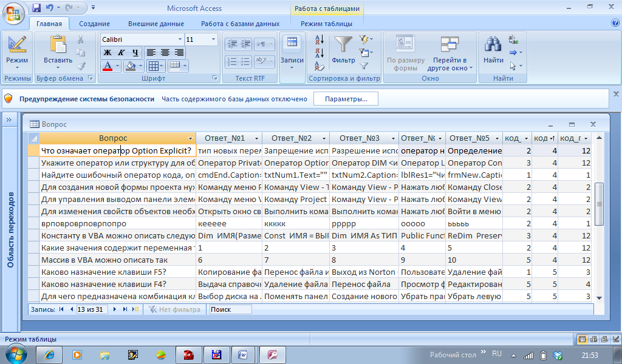Open the Вопрос column header dropdown
Viewport: 622px width, 364px height.
(x=190, y=139)
